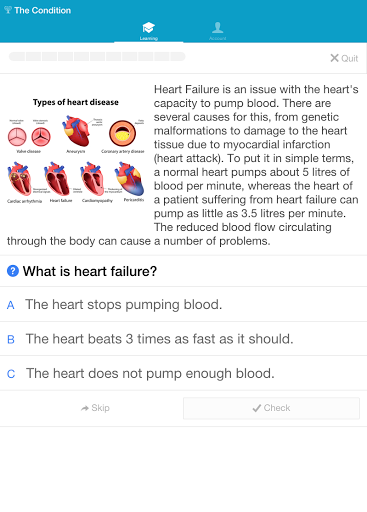Click the blue question mark icon
Viewport: 367px width, 512px height.
click(x=13, y=271)
